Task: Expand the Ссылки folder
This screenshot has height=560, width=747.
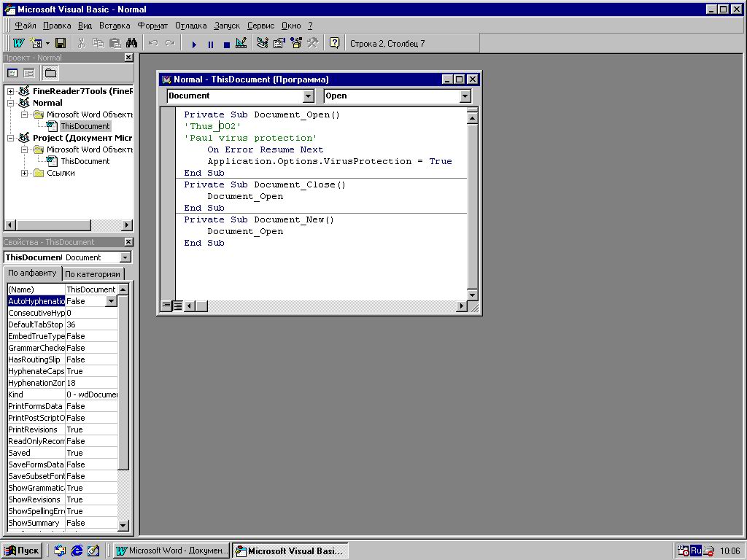Action: (x=24, y=173)
